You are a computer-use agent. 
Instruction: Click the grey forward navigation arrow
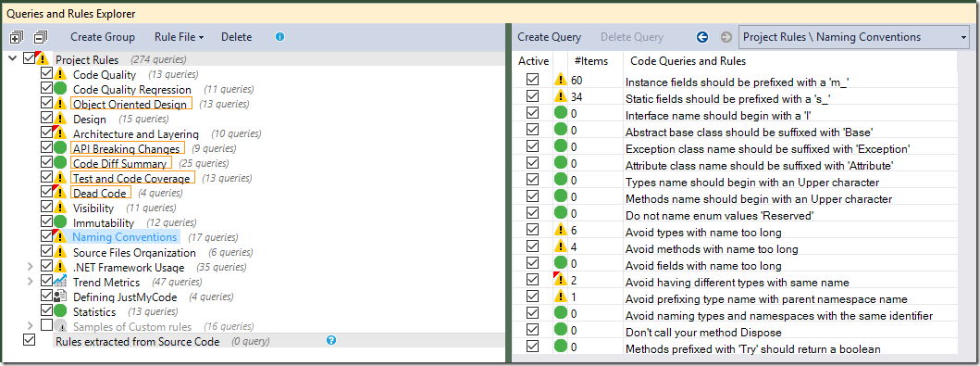[726, 37]
